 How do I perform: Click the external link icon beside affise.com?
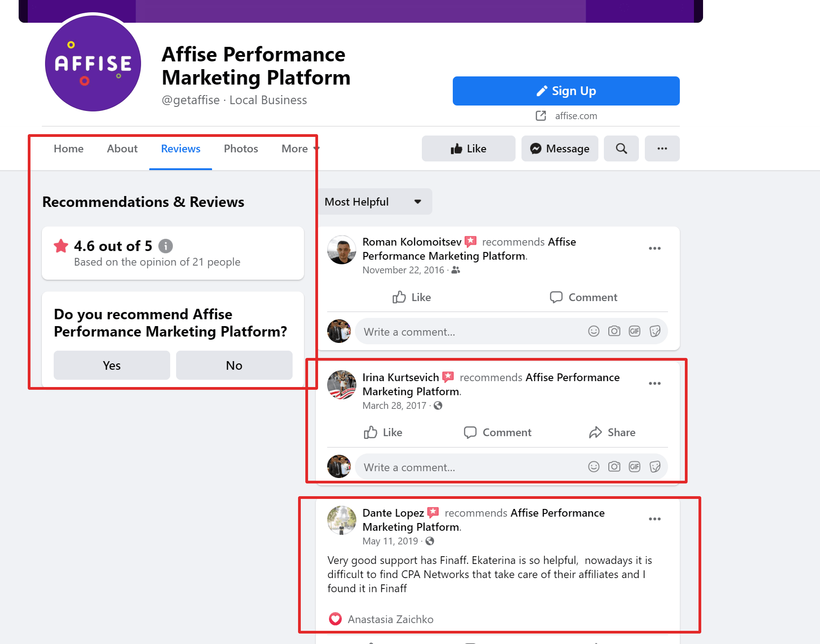[541, 116]
